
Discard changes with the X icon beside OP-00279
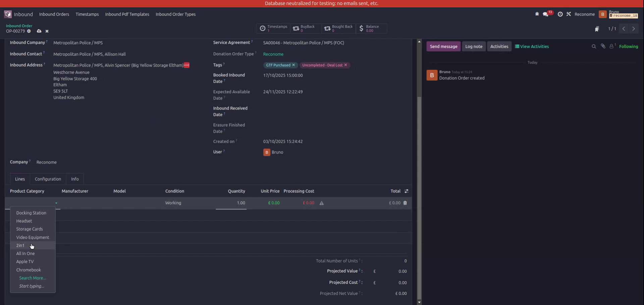(x=47, y=31)
